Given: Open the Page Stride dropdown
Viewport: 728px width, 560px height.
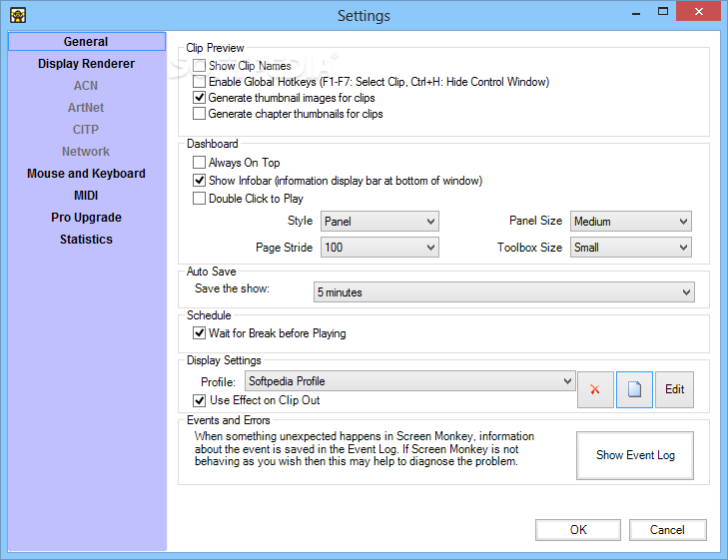Looking at the screenshot, I should click(x=379, y=248).
